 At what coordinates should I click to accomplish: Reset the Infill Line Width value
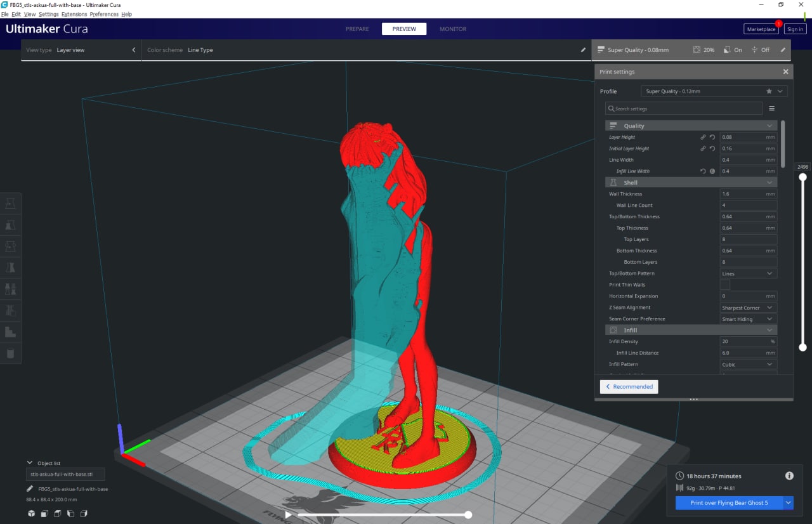703,171
